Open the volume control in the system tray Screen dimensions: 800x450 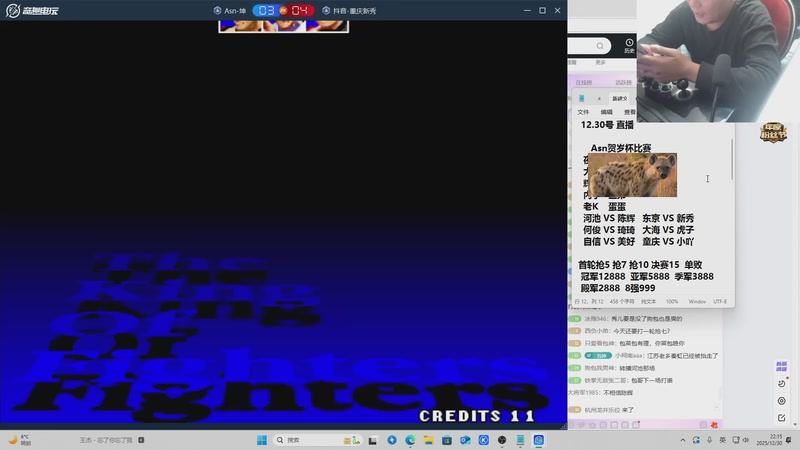click(x=745, y=440)
